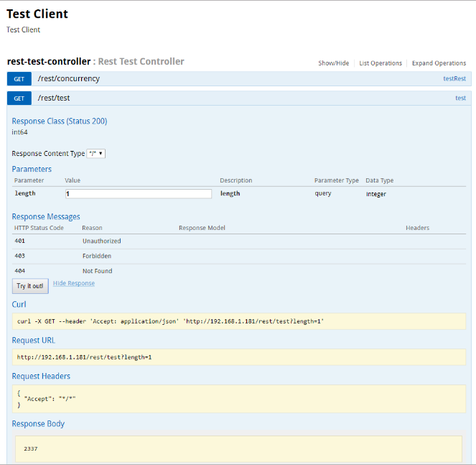
Task: Click the GET badge for /rest/test
Action: [19, 98]
